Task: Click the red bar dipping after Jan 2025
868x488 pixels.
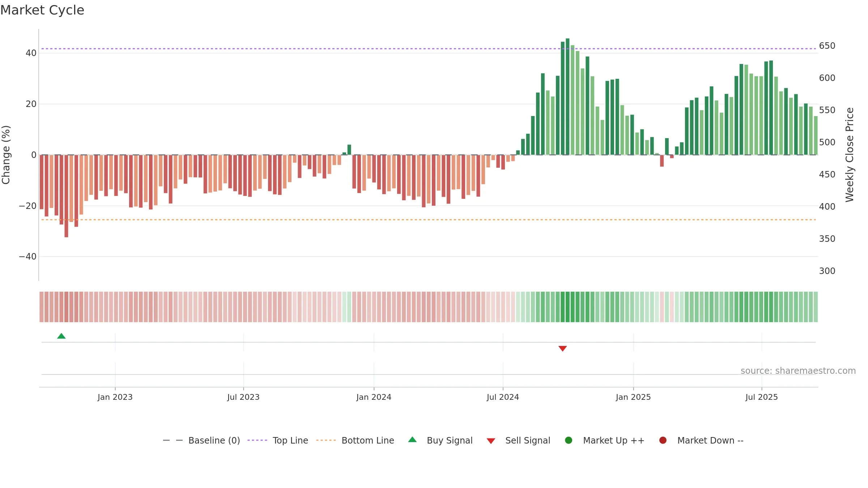Action: pos(661,160)
